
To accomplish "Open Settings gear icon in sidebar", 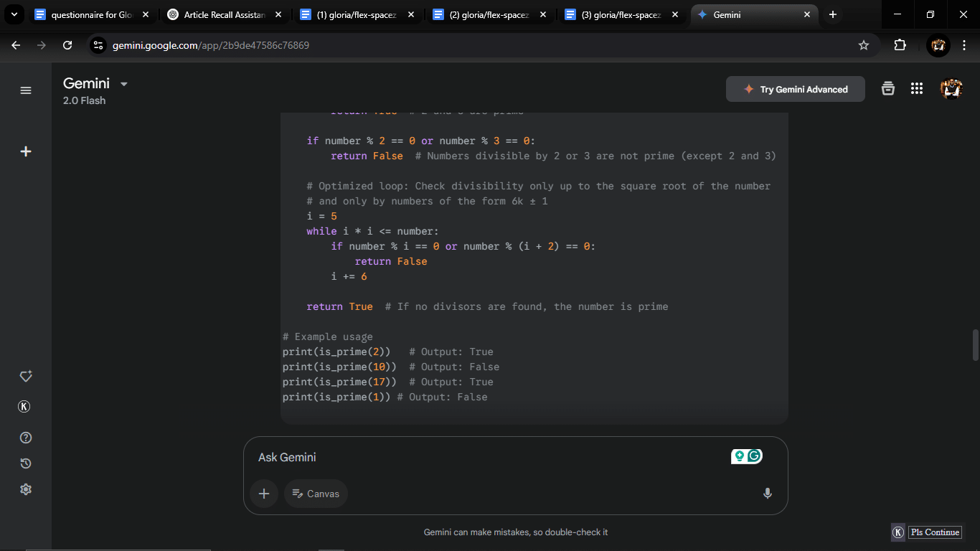I will point(26,489).
